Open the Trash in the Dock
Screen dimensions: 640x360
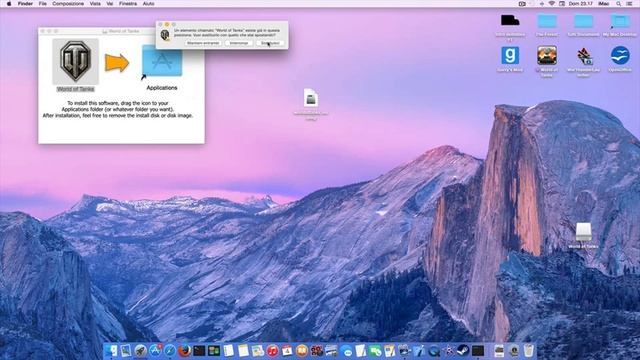[x=528, y=351]
